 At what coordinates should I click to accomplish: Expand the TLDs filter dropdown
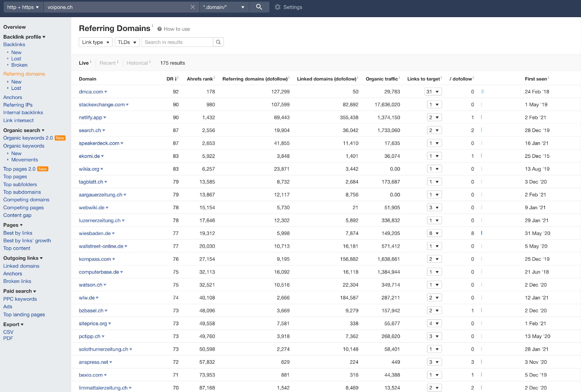click(127, 42)
